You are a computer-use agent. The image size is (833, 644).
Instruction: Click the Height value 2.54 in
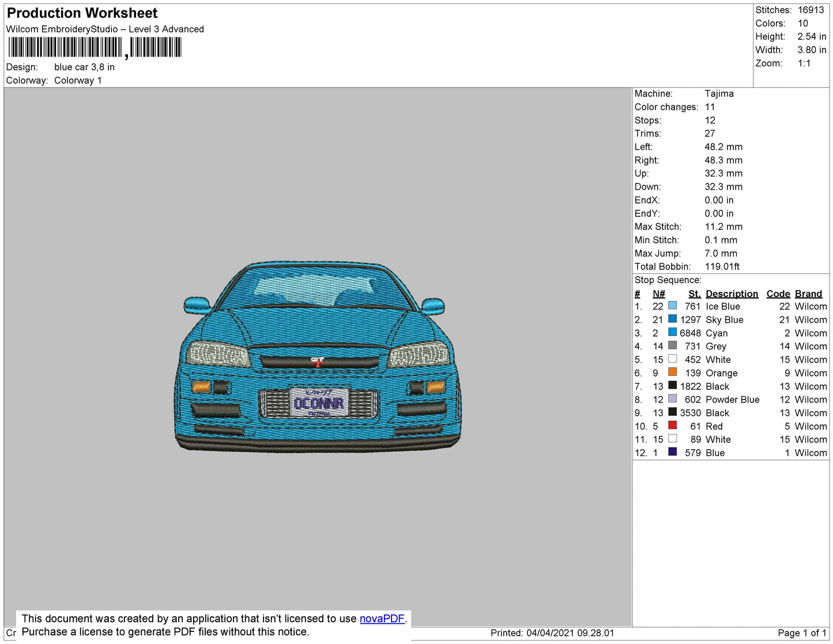coord(812,36)
